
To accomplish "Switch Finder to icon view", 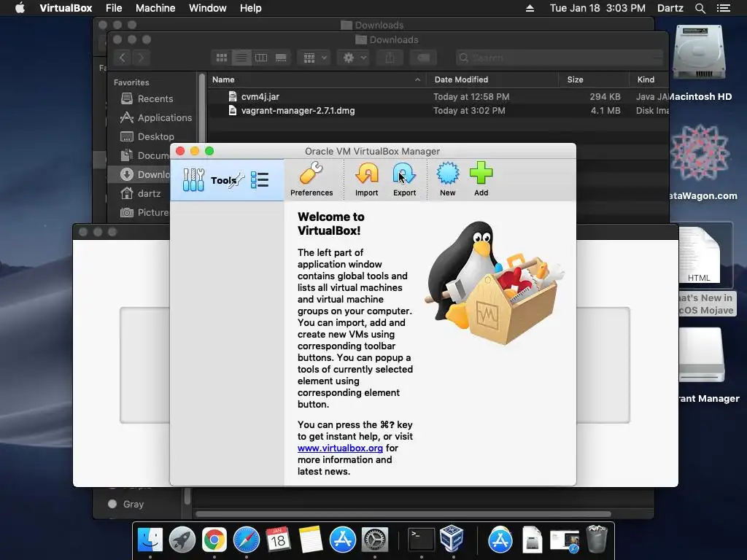I will [222, 58].
